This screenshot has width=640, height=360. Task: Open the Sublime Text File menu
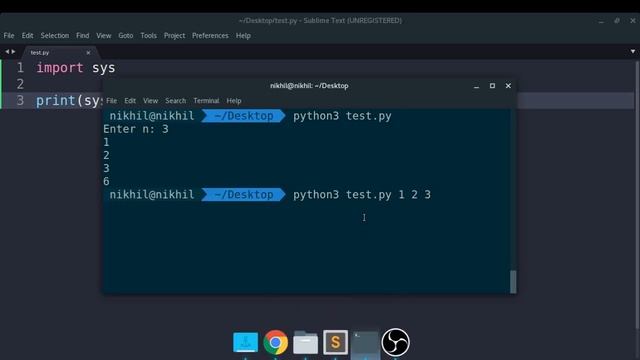9,36
